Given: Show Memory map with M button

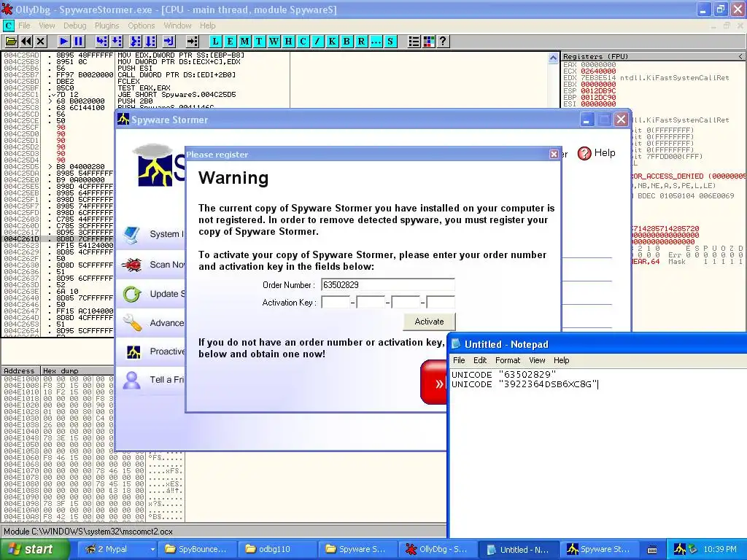Looking at the screenshot, I should tap(245, 42).
